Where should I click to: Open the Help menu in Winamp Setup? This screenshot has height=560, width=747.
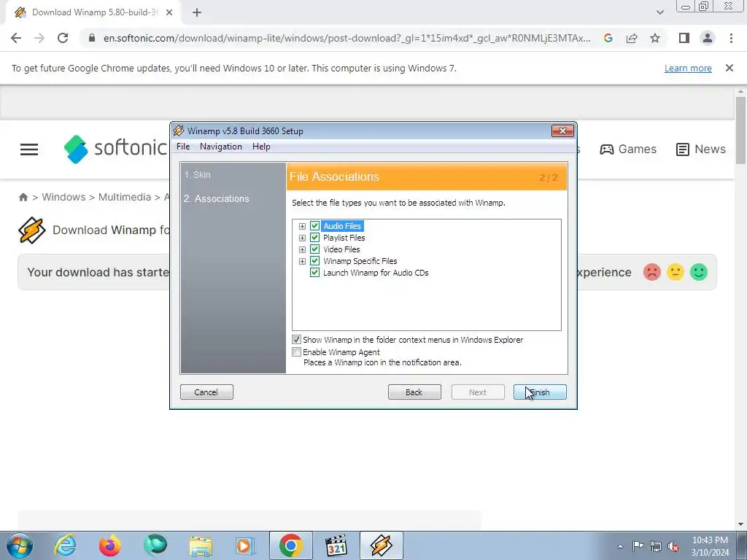tap(261, 146)
